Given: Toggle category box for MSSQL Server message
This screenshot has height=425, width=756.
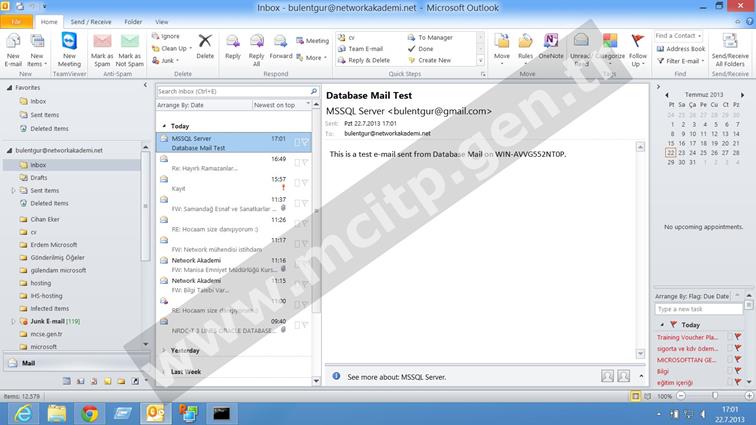Looking at the screenshot, I should [x=297, y=142].
